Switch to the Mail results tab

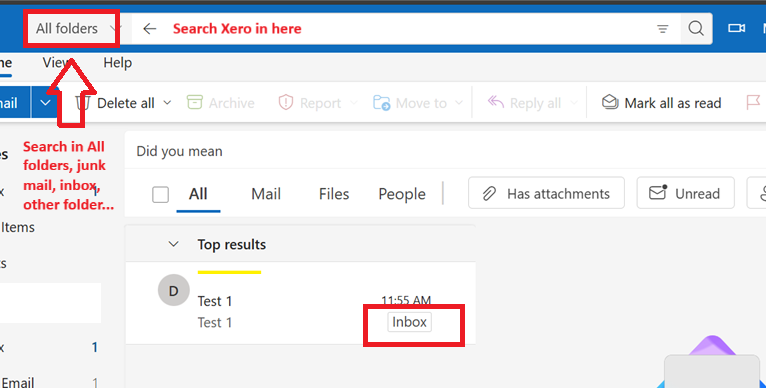point(266,194)
